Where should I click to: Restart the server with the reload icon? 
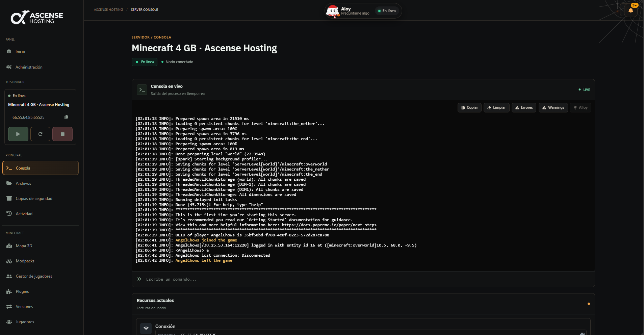40,134
